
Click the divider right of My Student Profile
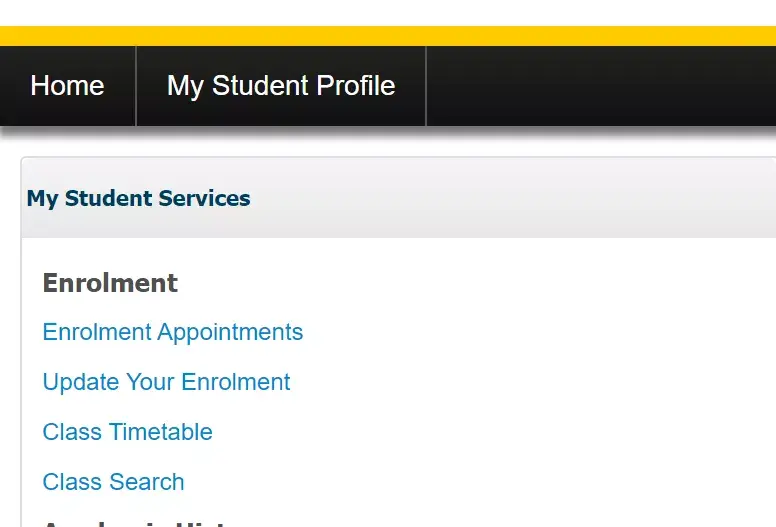426,86
